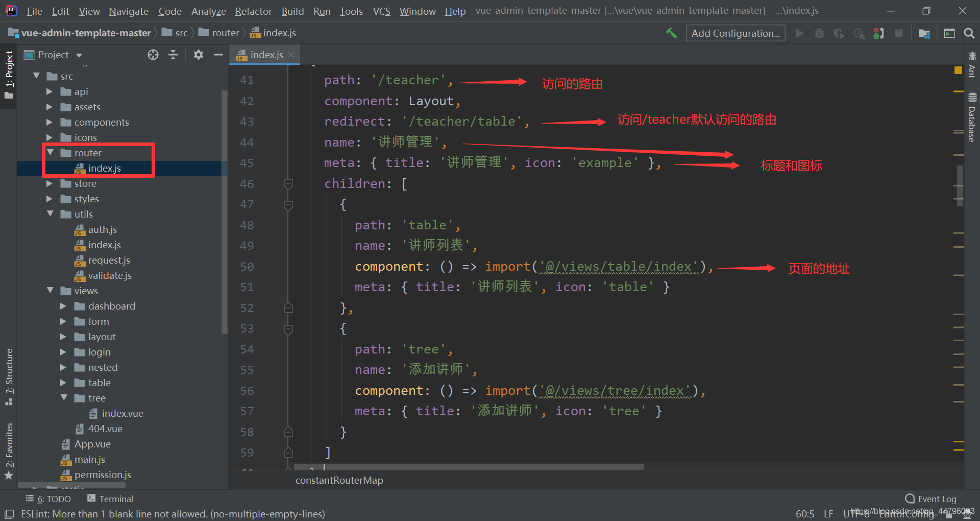This screenshot has height=521, width=980.
Task: Collapse the src folder
Action: coord(36,76)
